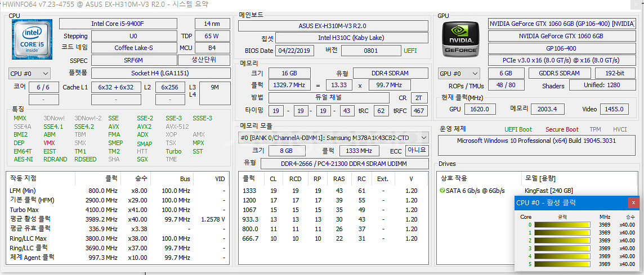Viewport: 644px width, 275px height.
Task: Click the 듀얼 채널 memory mode field
Action: pos(329,98)
